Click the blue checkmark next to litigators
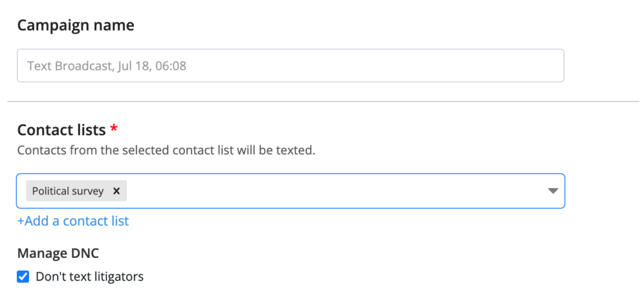Viewport: 644px width, 307px height. click(x=23, y=277)
